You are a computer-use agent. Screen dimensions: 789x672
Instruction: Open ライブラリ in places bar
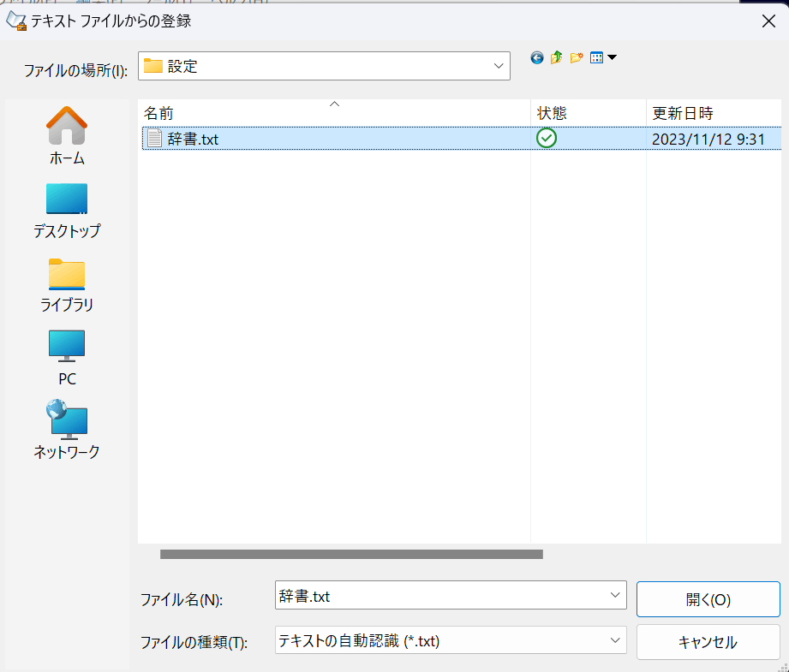(x=67, y=285)
